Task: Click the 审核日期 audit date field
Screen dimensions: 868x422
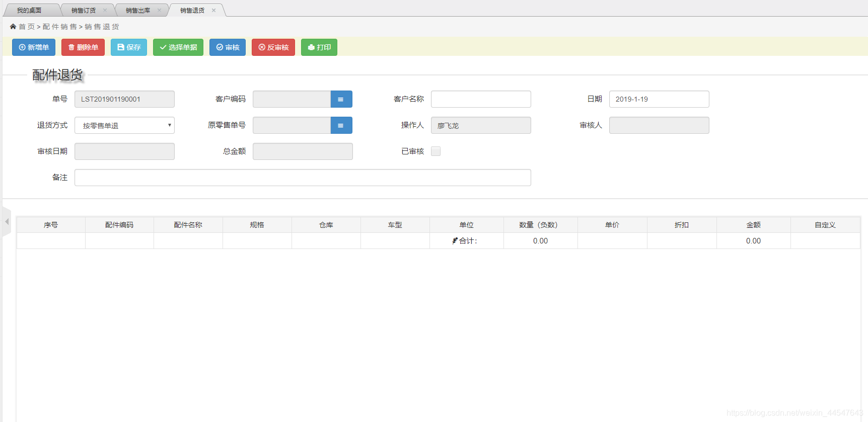Action: click(x=124, y=151)
